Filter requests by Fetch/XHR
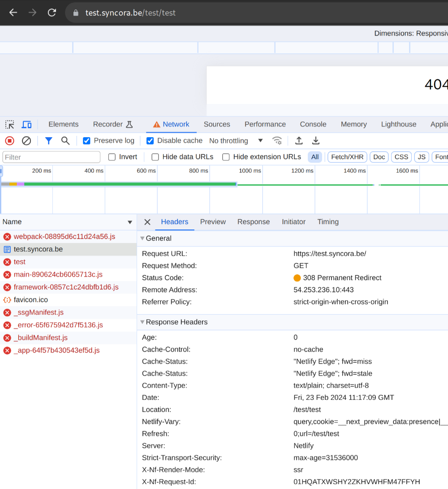Image resolution: width=448 pixels, height=489 pixels. (347, 157)
